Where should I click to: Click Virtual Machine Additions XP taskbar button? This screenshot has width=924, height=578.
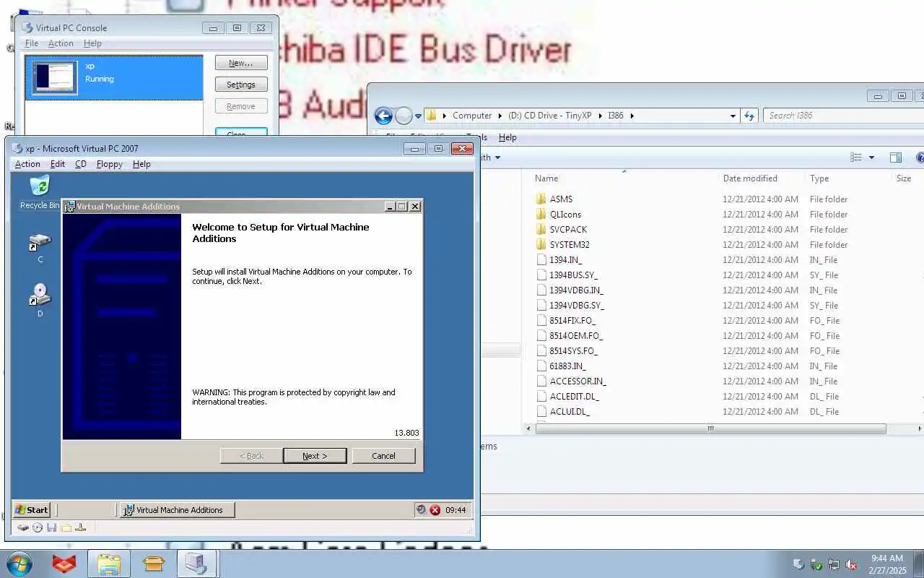coord(178,509)
